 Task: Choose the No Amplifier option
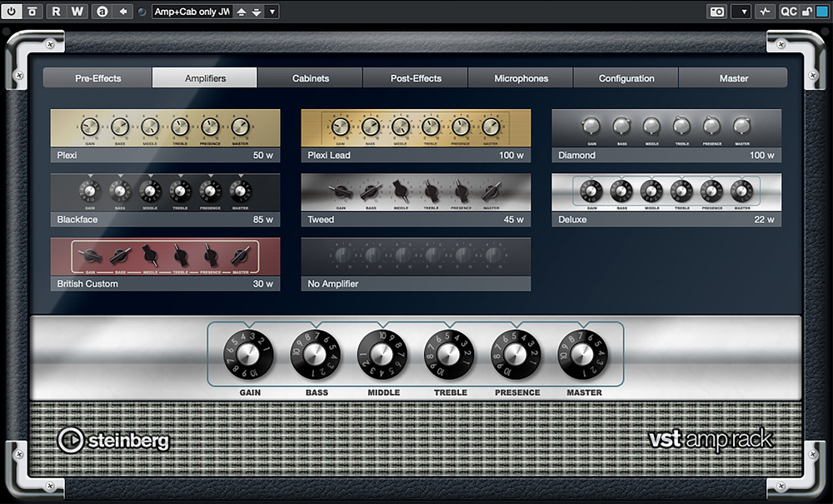pyautogui.click(x=416, y=264)
